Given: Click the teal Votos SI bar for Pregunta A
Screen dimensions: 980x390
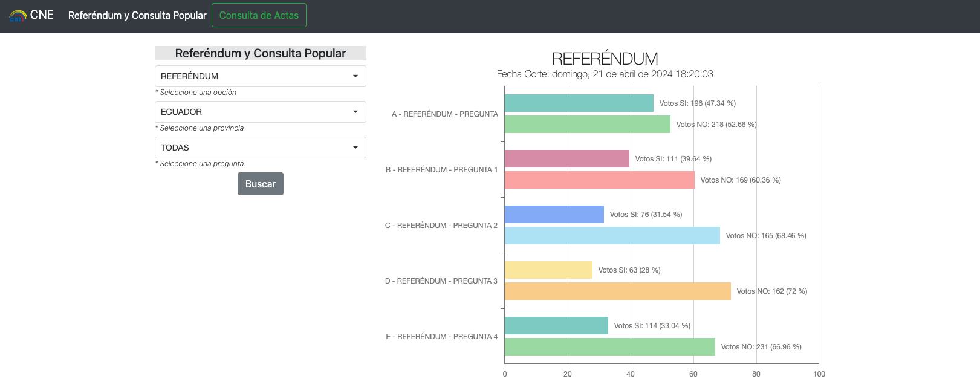Looking at the screenshot, I should coord(579,103).
